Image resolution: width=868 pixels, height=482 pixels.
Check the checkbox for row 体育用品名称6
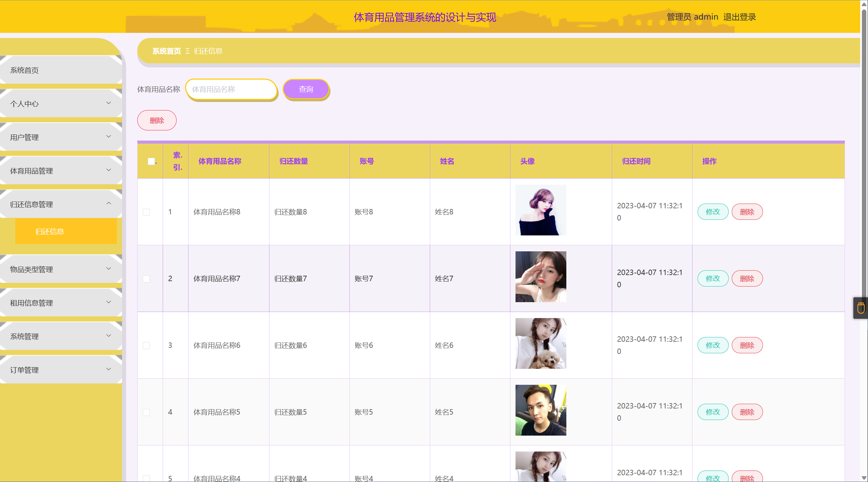pos(146,345)
